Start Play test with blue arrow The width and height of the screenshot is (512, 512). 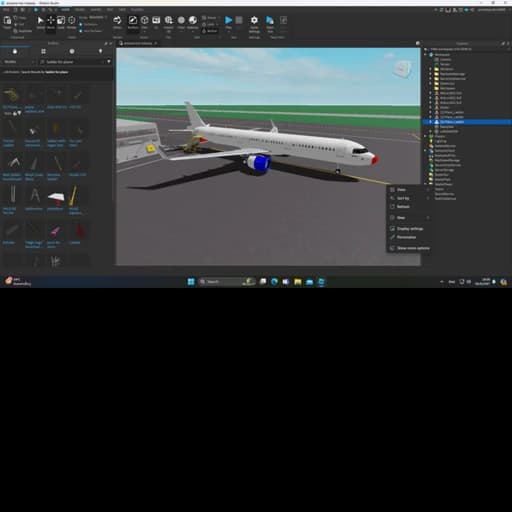[229, 21]
